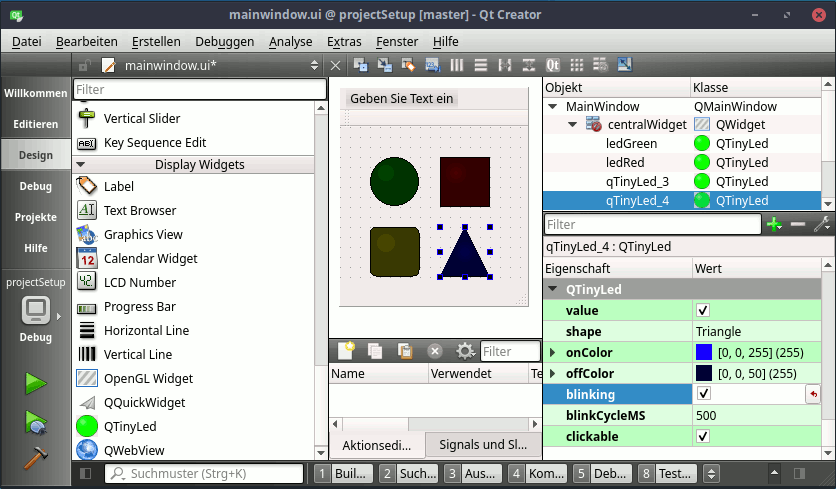Open output pane selector dropdown

pyautogui.click(x=711, y=474)
